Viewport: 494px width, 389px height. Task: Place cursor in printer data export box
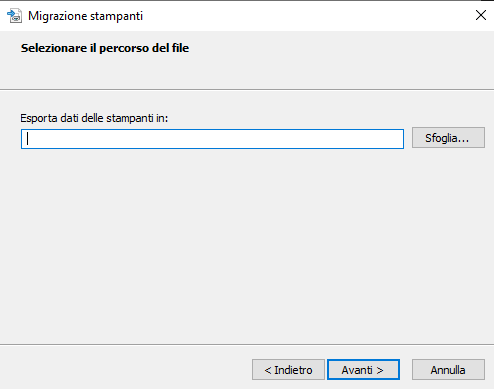(212, 139)
